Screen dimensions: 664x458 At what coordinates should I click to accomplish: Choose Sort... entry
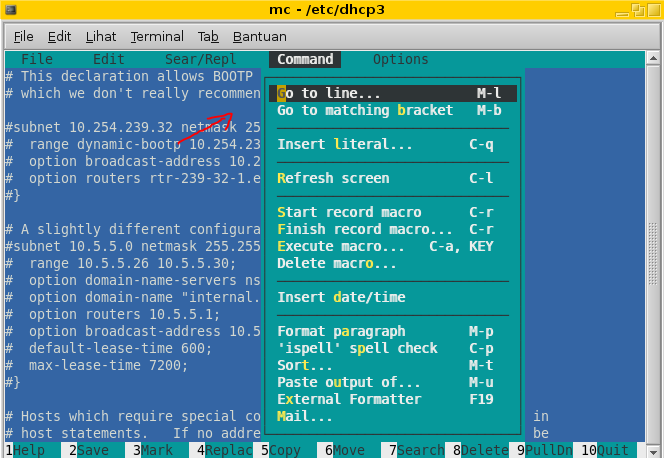point(393,365)
